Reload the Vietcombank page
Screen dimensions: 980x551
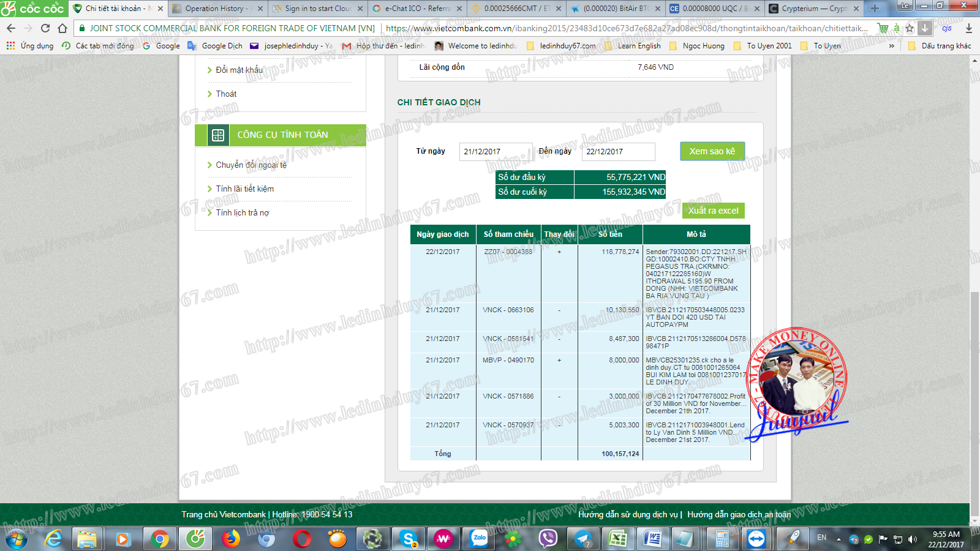point(45,28)
